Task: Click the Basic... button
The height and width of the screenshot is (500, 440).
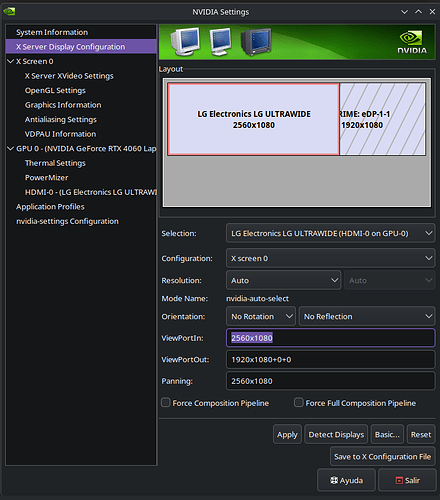Action: [x=387, y=434]
